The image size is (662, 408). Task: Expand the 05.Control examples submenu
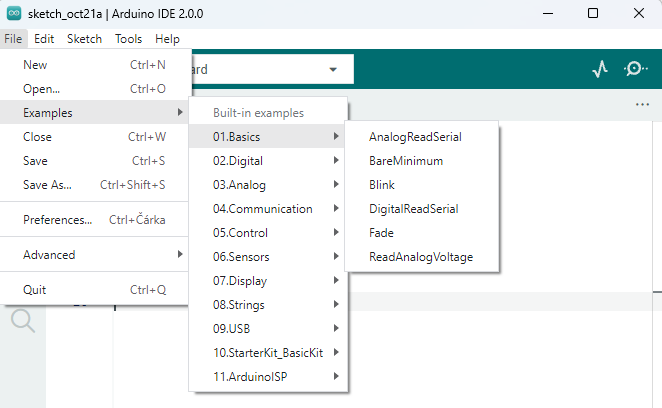point(268,233)
